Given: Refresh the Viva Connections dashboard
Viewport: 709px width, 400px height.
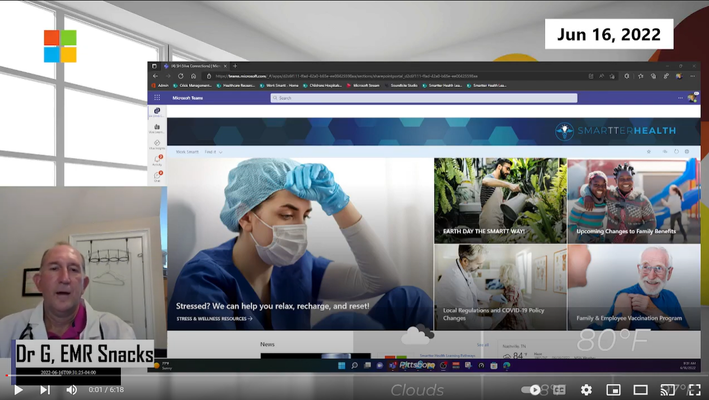Looking at the screenshot, I should pyautogui.click(x=676, y=152).
